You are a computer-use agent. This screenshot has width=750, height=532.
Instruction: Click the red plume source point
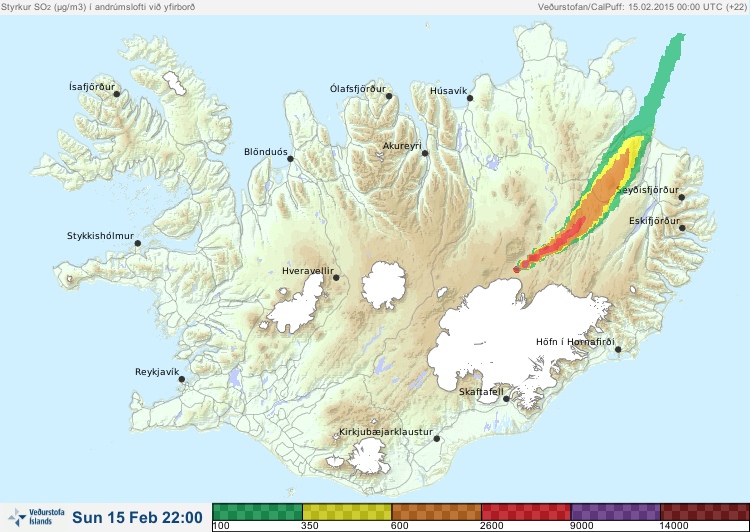[517, 269]
